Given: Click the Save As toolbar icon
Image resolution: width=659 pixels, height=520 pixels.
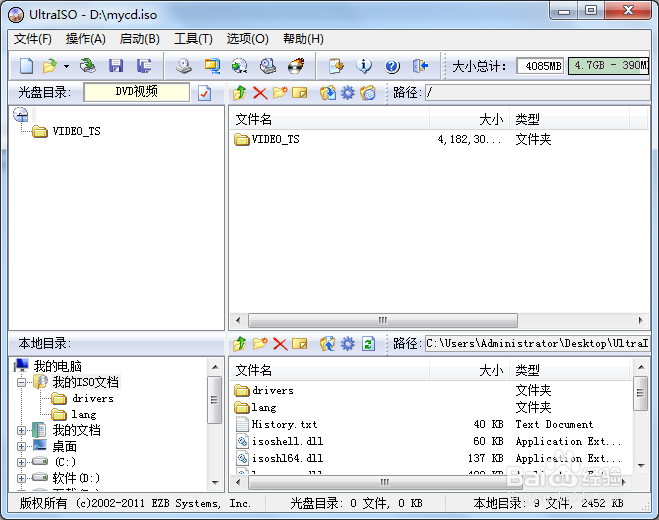Looking at the screenshot, I should tap(144, 66).
